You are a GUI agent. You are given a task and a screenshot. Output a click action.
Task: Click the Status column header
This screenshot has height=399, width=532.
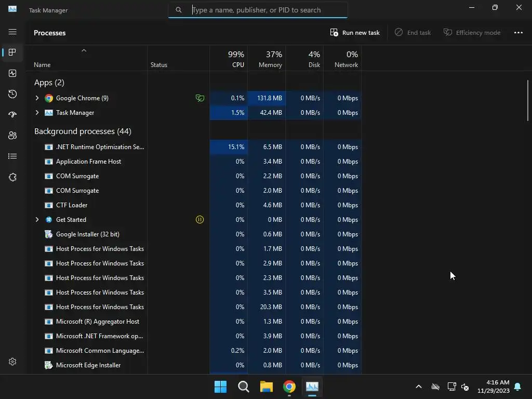[x=179, y=59]
